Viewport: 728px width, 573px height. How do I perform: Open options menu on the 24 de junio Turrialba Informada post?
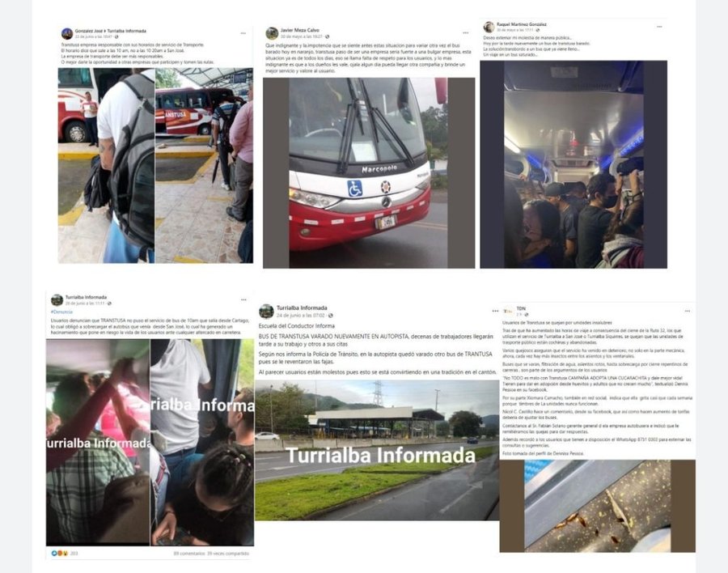[x=495, y=311]
